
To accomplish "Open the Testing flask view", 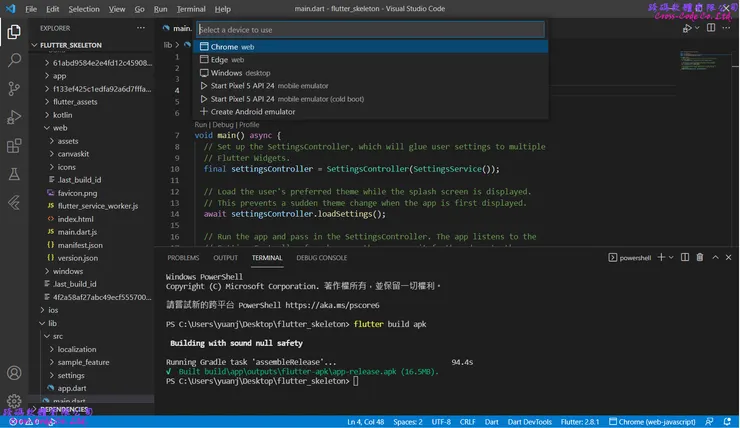I will 14,174.
